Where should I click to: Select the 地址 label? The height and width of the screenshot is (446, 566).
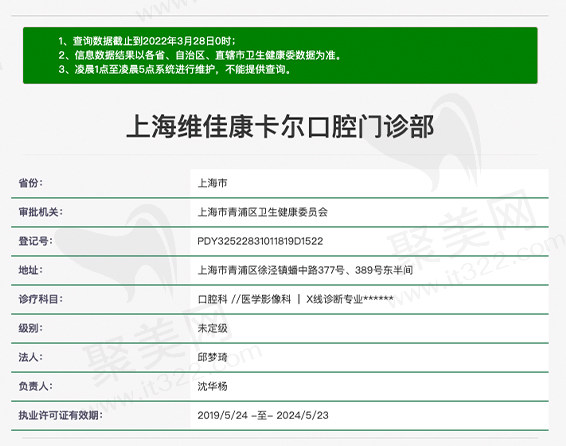(x=31, y=270)
